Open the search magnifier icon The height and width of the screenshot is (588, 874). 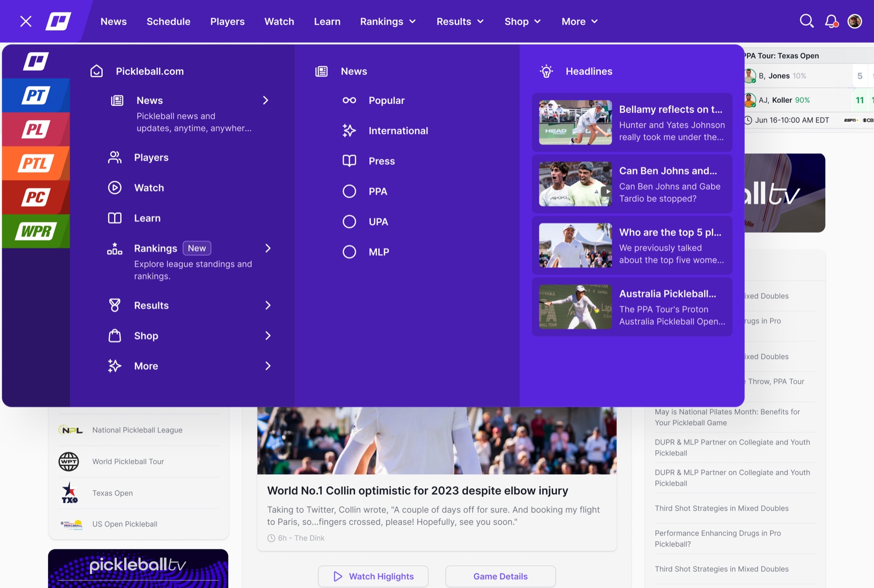pos(806,21)
